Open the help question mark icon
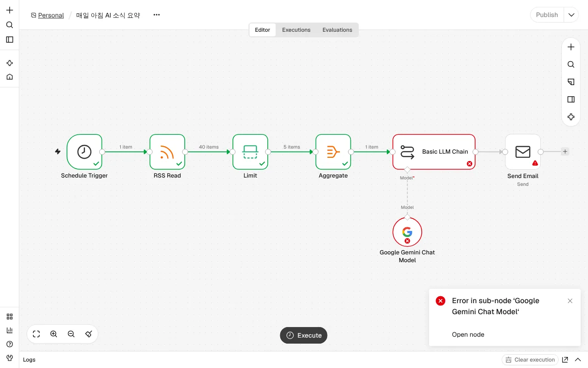Screen dimensions: 588x368 coord(10,344)
